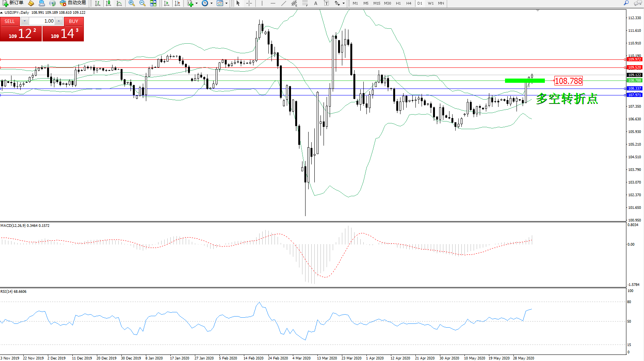Viewport: 644px width, 361px height.
Task: Expand the chart templates dropdown arrow
Action: [x=226, y=3]
